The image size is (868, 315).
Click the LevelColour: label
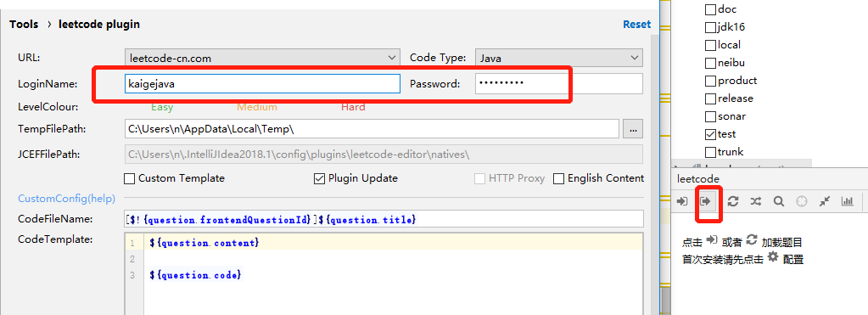click(x=48, y=107)
